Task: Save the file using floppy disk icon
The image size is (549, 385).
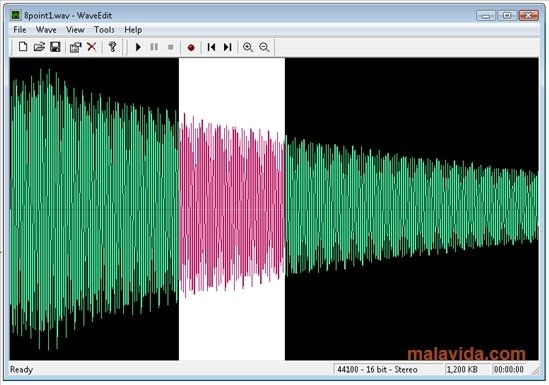Action: click(x=55, y=47)
